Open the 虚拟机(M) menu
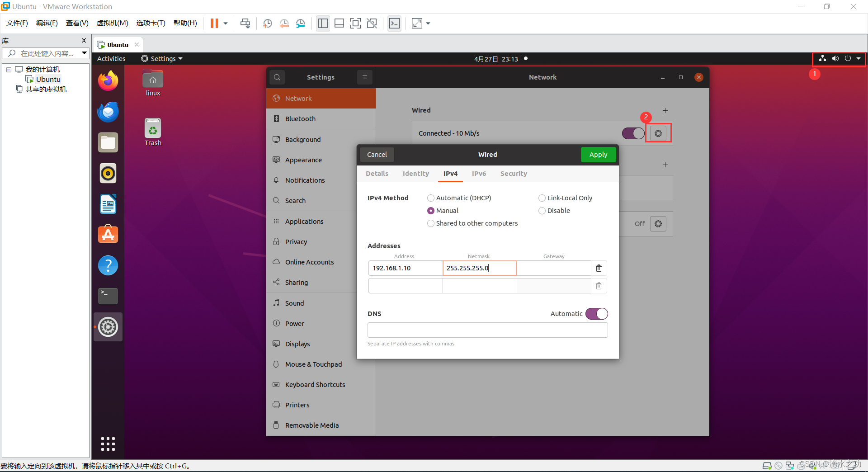The image size is (868, 472). (x=112, y=23)
